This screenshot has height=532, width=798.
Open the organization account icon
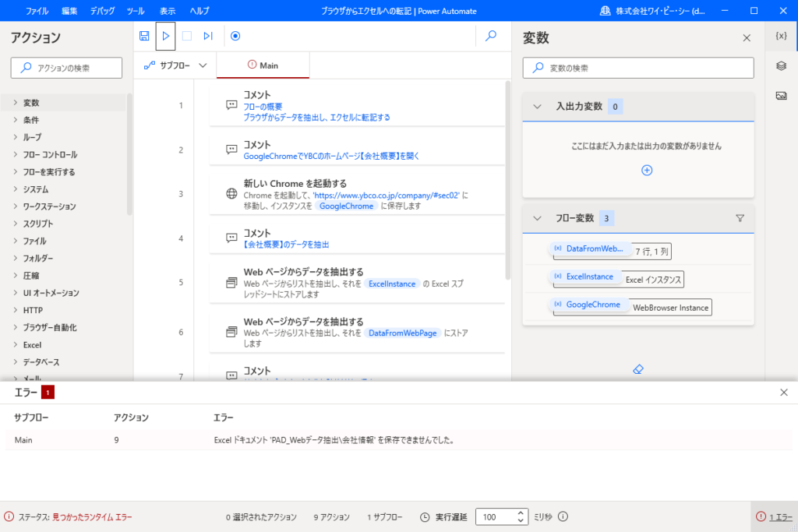tap(605, 11)
